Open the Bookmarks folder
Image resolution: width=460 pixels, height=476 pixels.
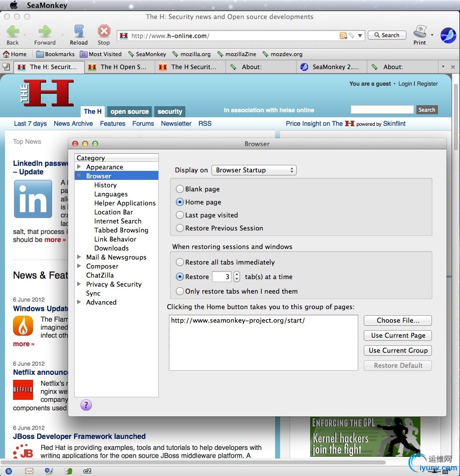[x=55, y=54]
